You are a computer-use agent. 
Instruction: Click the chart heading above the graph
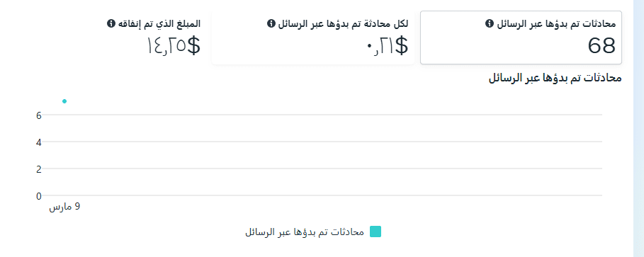555,78
